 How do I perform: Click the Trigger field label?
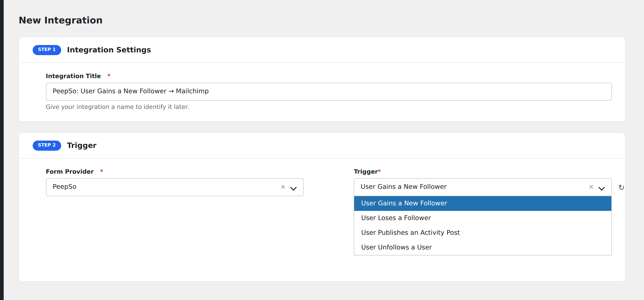click(365, 171)
